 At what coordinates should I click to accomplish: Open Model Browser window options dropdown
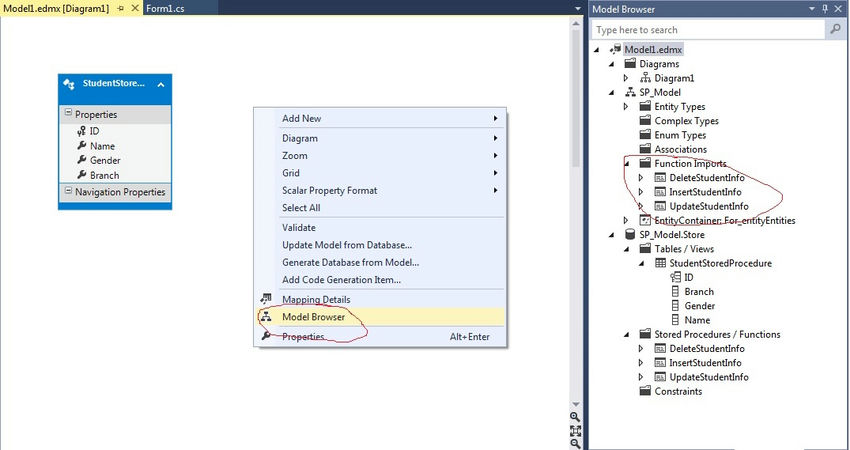[x=812, y=9]
